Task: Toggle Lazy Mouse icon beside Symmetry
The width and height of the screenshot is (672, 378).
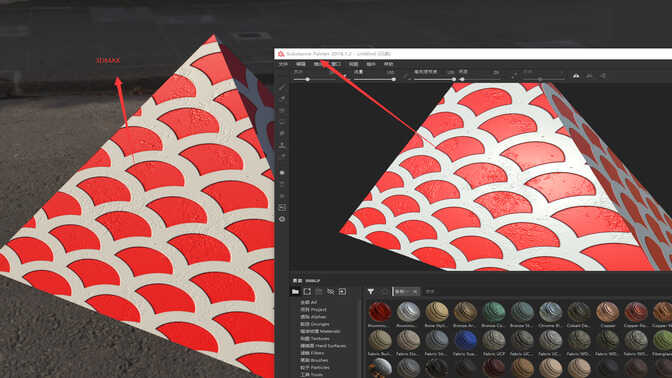Action: [x=590, y=76]
